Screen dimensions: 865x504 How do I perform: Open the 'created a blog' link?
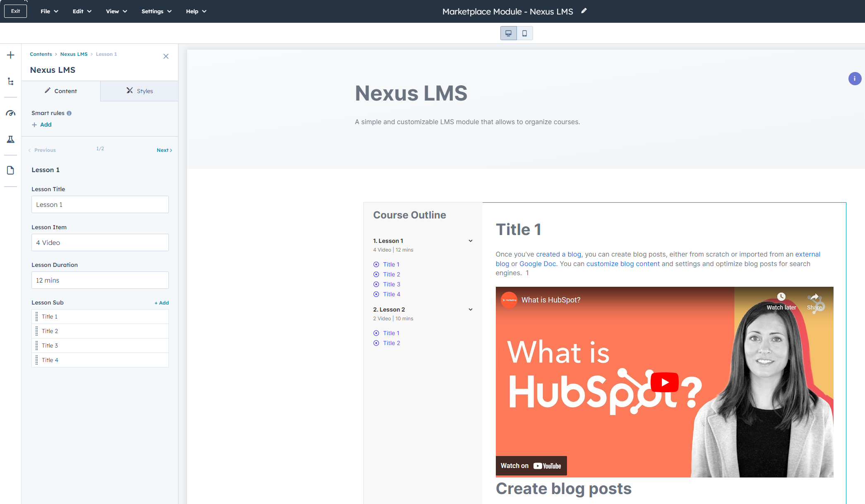558,254
